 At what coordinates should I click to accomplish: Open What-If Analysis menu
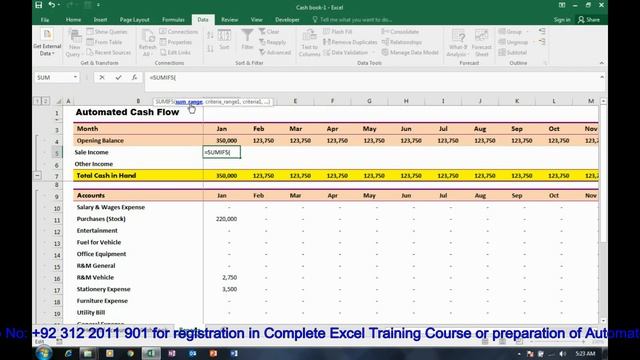click(457, 43)
